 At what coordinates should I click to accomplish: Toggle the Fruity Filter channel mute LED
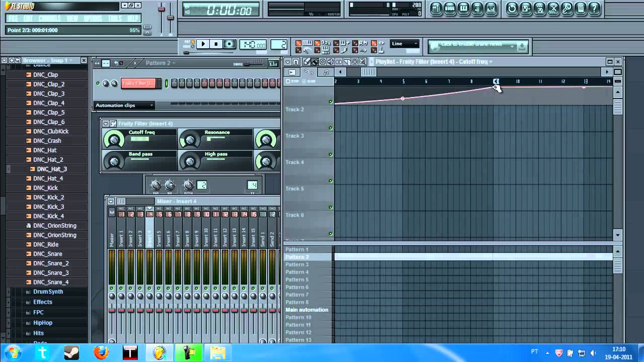[98, 83]
